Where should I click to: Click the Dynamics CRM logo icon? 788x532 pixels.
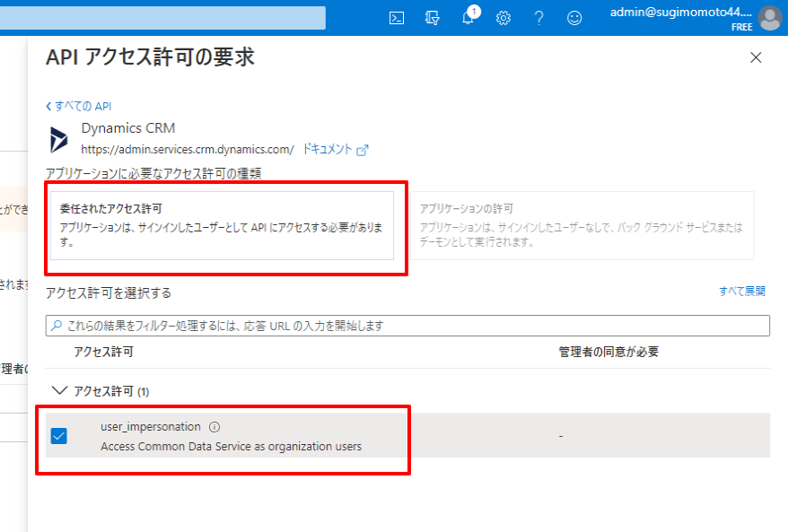point(59,140)
